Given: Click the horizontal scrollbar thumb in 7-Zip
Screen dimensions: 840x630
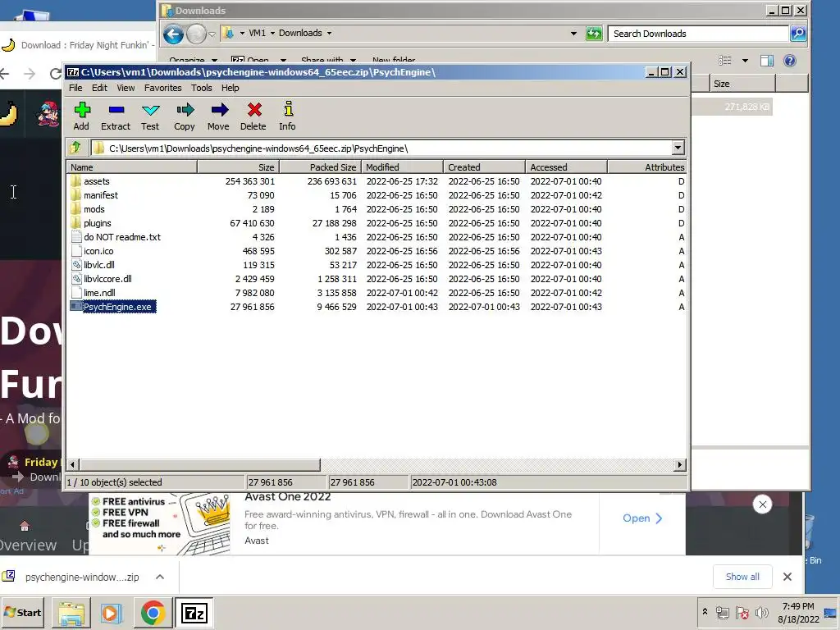Looking at the screenshot, I should [200, 464].
